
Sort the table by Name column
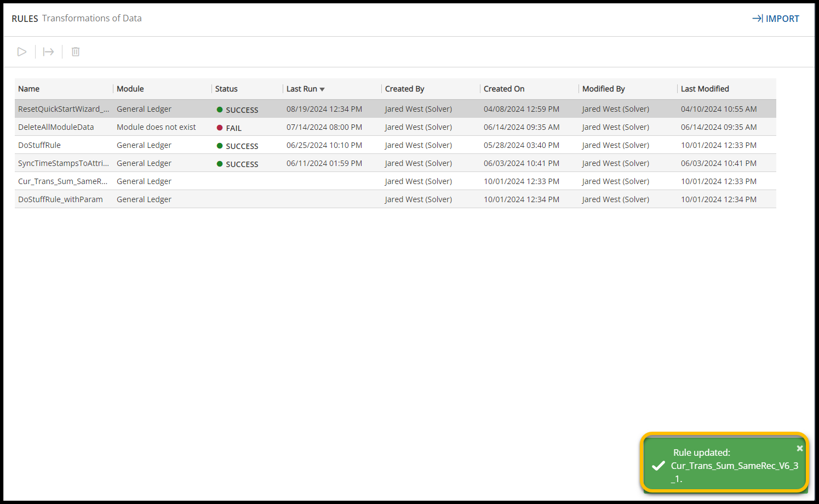point(29,89)
